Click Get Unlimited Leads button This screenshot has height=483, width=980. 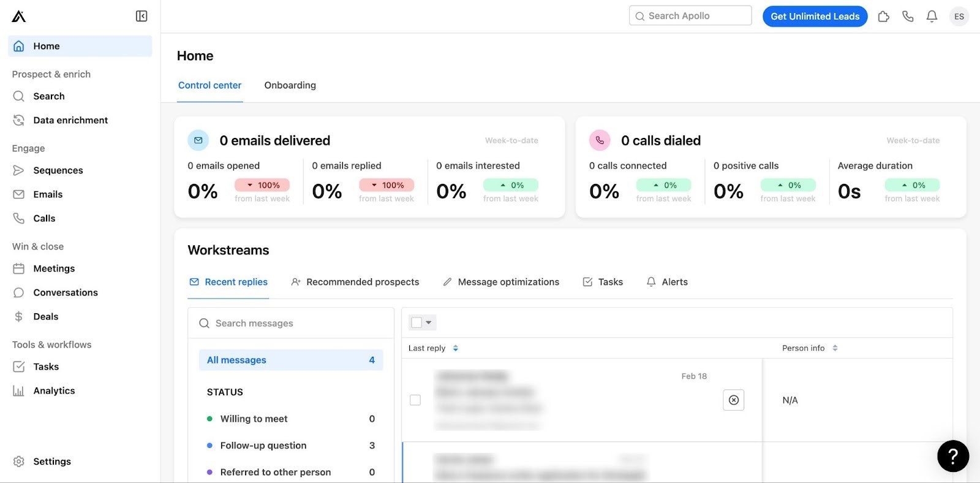pyautogui.click(x=815, y=17)
